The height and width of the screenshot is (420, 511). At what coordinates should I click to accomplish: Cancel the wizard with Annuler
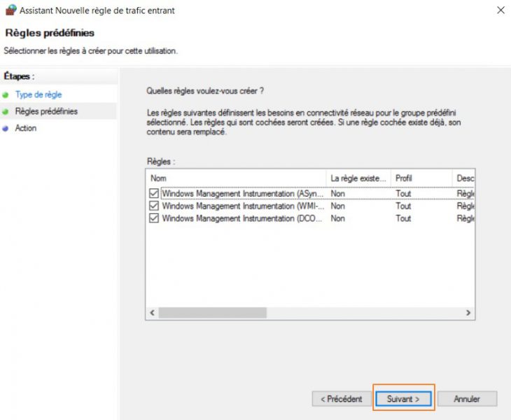click(x=467, y=399)
